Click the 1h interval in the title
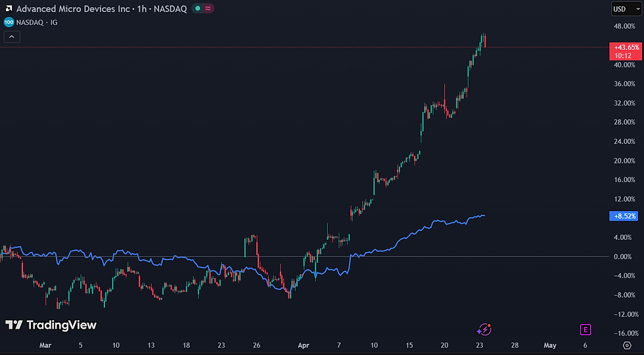This screenshot has height=355, width=644. [x=141, y=9]
